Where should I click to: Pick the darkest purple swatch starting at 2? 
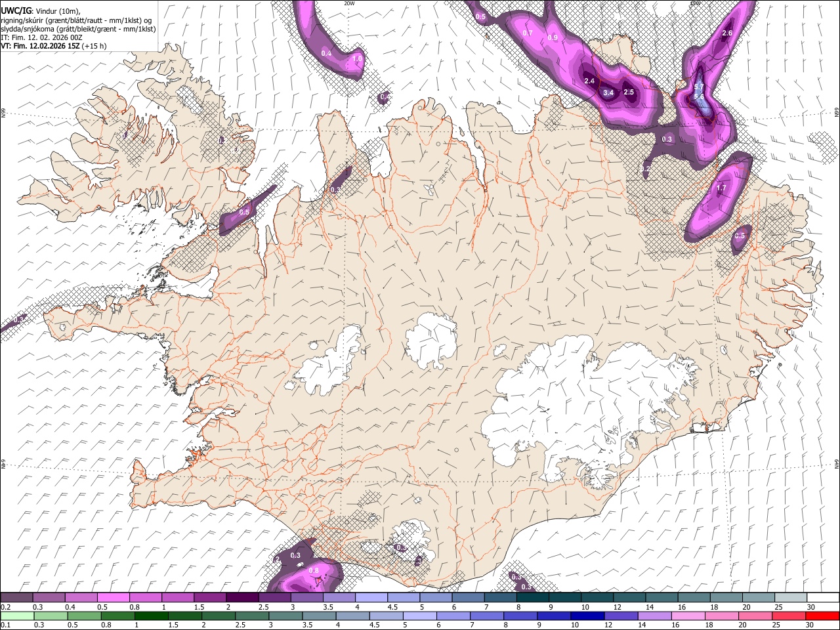tap(242, 597)
